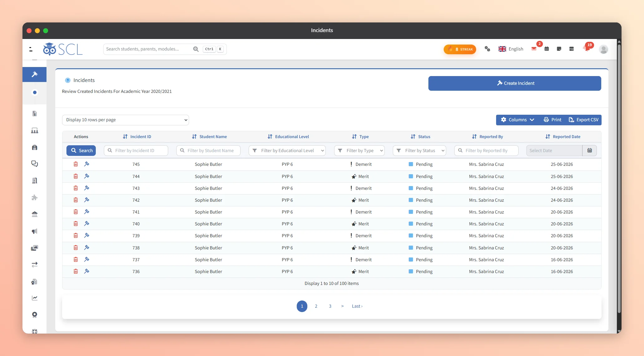Sort table by Status column
Screen dimensions: 644x356
pos(420,137)
